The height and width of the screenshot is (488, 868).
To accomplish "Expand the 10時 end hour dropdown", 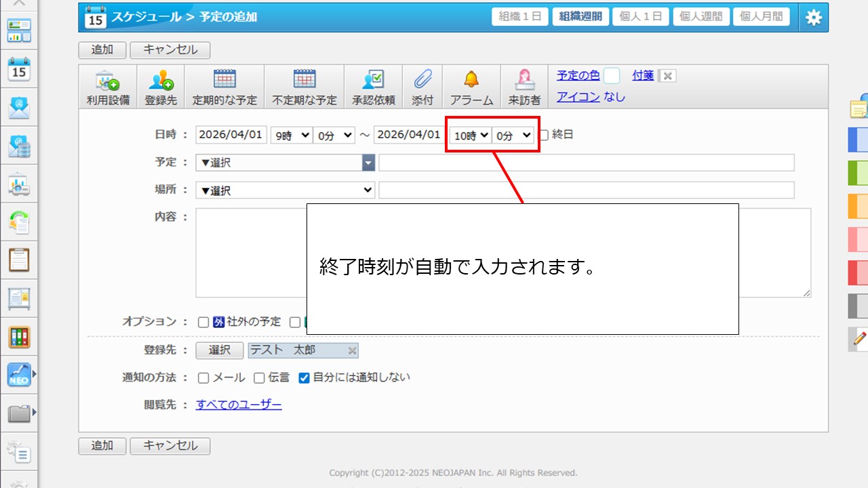I will (471, 136).
